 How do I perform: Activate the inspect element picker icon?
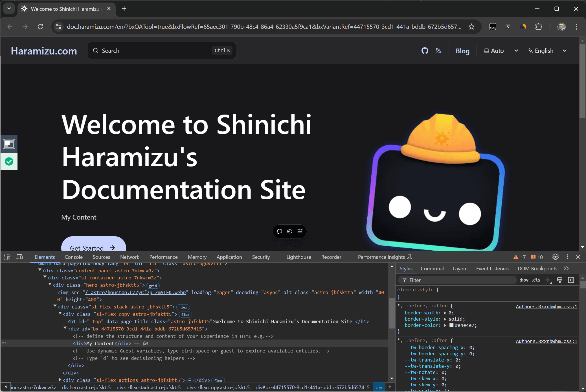7,257
